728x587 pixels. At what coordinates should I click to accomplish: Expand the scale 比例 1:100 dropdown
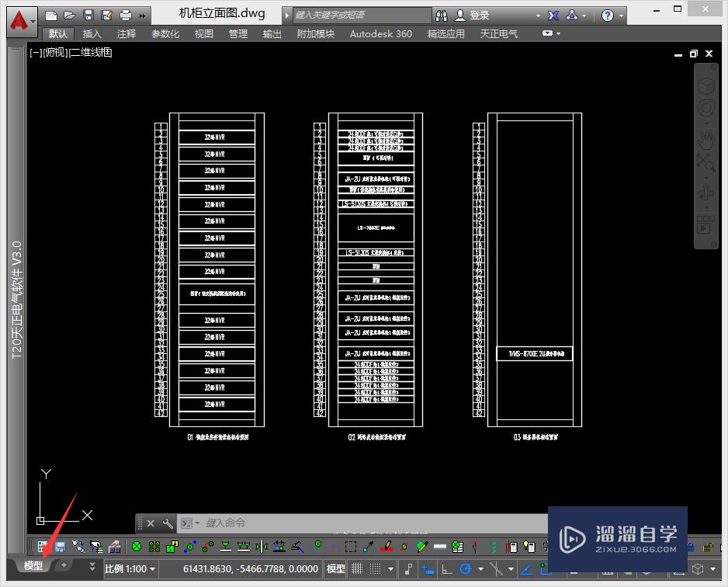(130, 569)
